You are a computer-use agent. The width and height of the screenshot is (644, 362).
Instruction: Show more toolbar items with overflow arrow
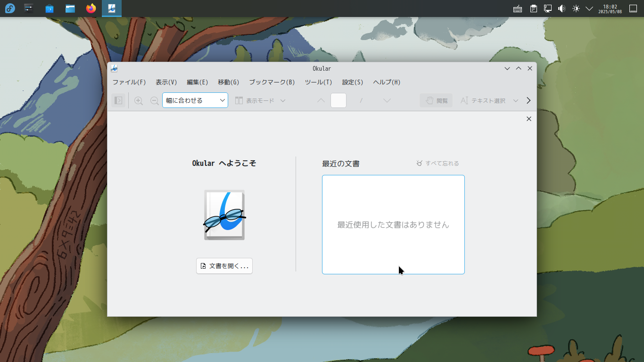point(528,100)
